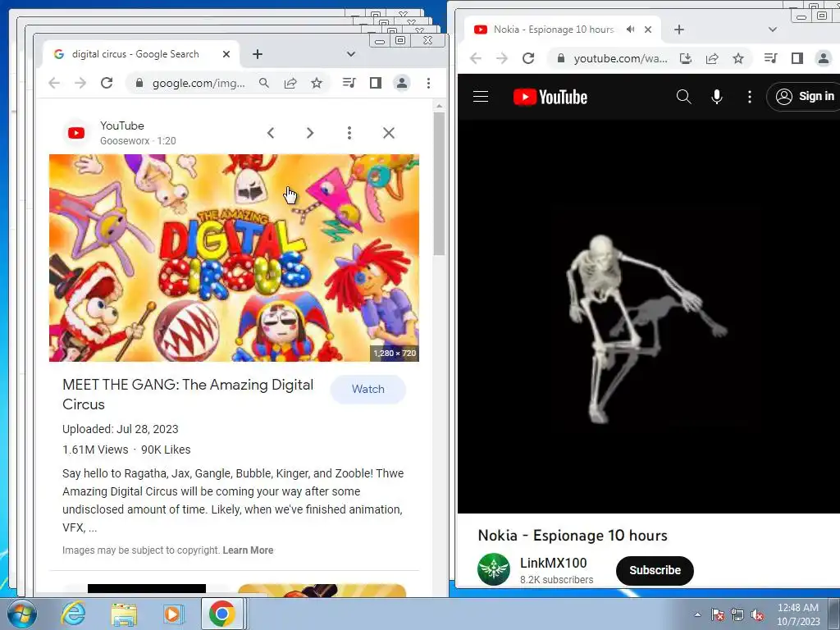Open media controls in Google window toolbar

click(349, 83)
